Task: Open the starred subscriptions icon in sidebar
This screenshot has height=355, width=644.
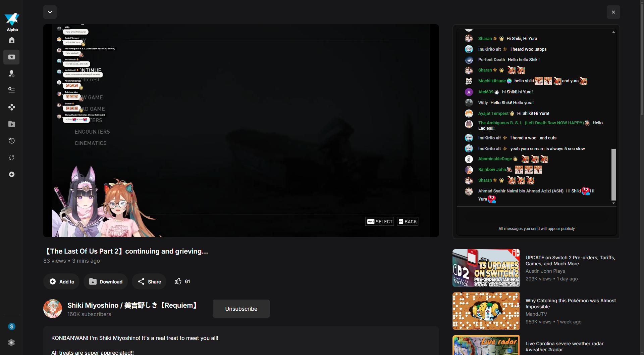Action: pos(11,57)
